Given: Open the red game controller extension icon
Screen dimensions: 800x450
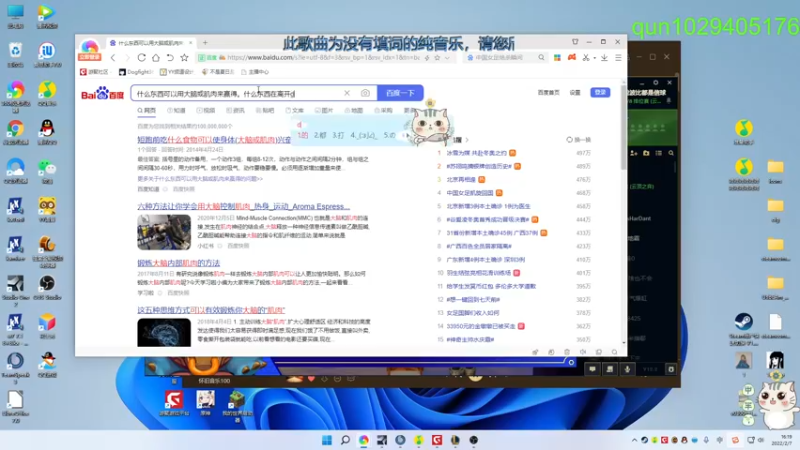Looking at the screenshot, I should 572,58.
